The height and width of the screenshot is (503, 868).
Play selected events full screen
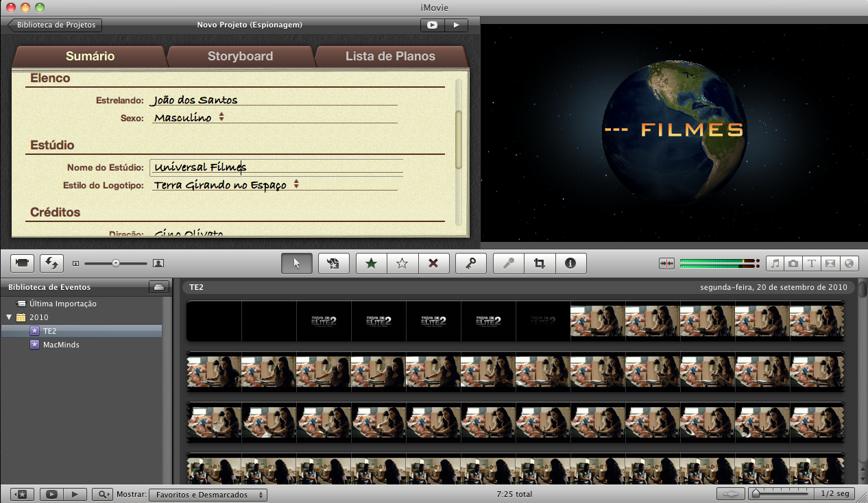[x=51, y=494]
